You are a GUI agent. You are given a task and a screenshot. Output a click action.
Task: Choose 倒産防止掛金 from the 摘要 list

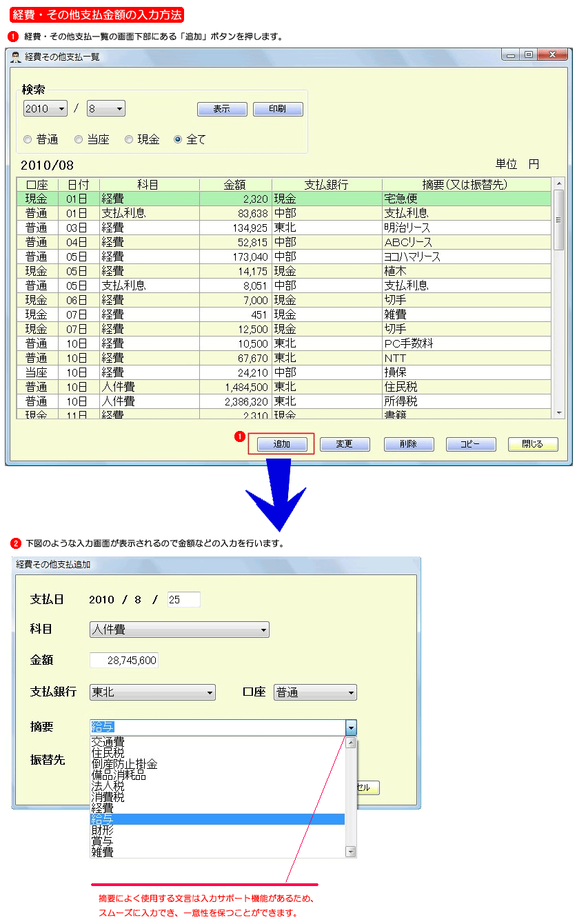point(217,764)
